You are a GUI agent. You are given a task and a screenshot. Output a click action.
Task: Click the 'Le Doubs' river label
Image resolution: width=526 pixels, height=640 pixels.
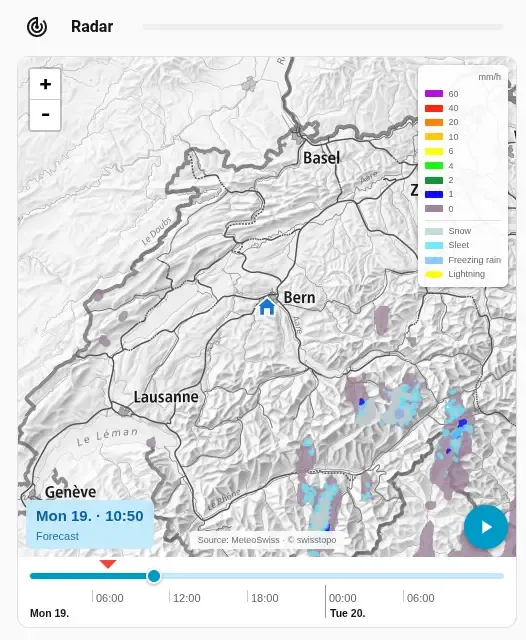[x=156, y=231]
